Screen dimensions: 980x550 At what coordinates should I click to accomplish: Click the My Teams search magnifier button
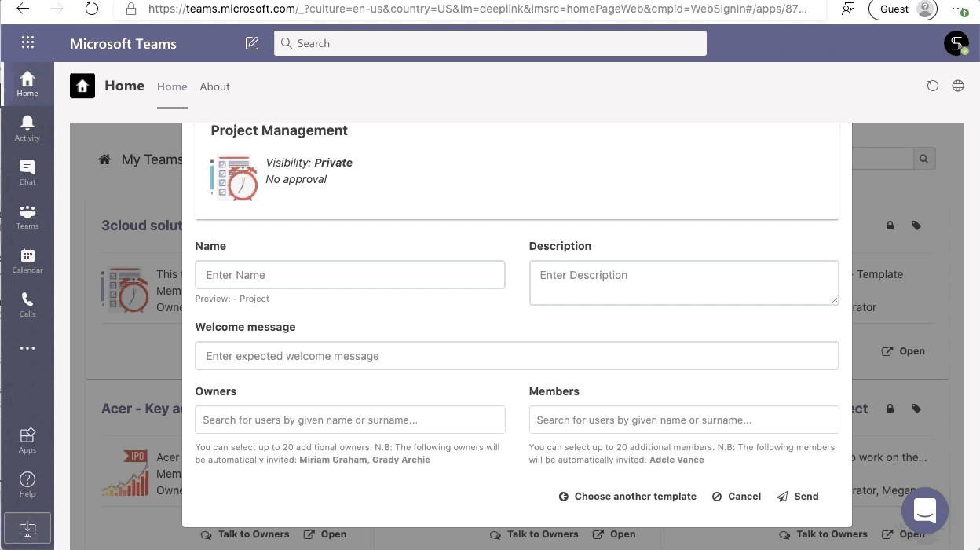tap(924, 159)
